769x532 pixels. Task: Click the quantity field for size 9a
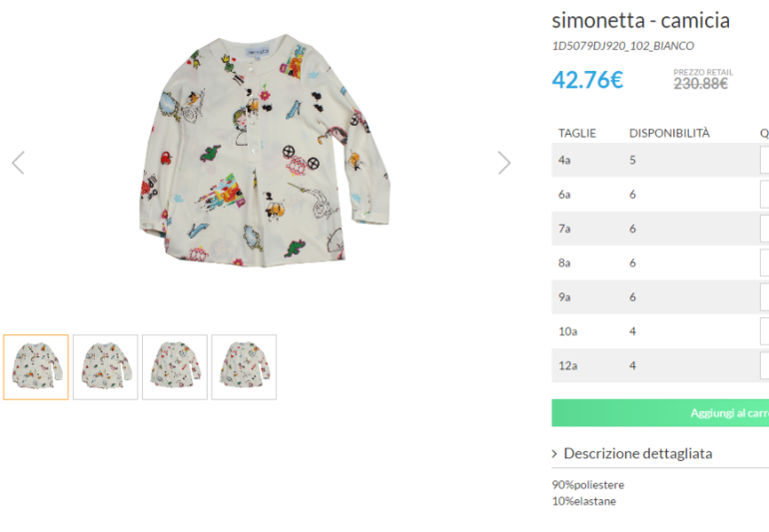coord(764,297)
